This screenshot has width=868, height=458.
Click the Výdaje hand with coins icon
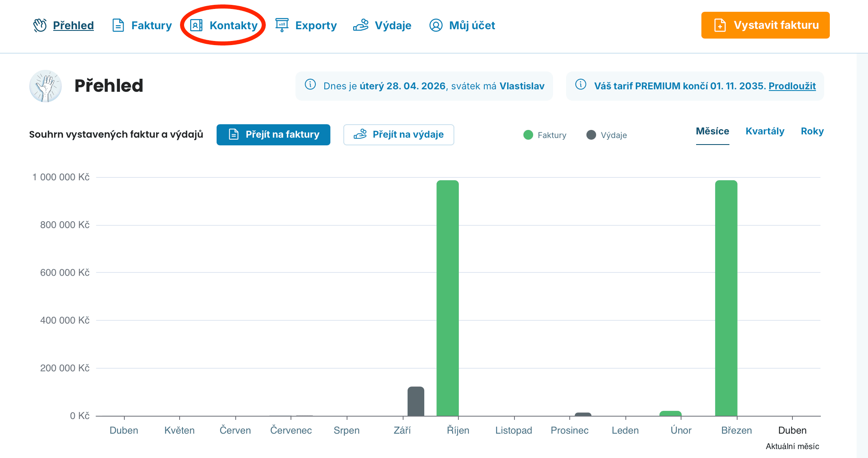(x=361, y=25)
